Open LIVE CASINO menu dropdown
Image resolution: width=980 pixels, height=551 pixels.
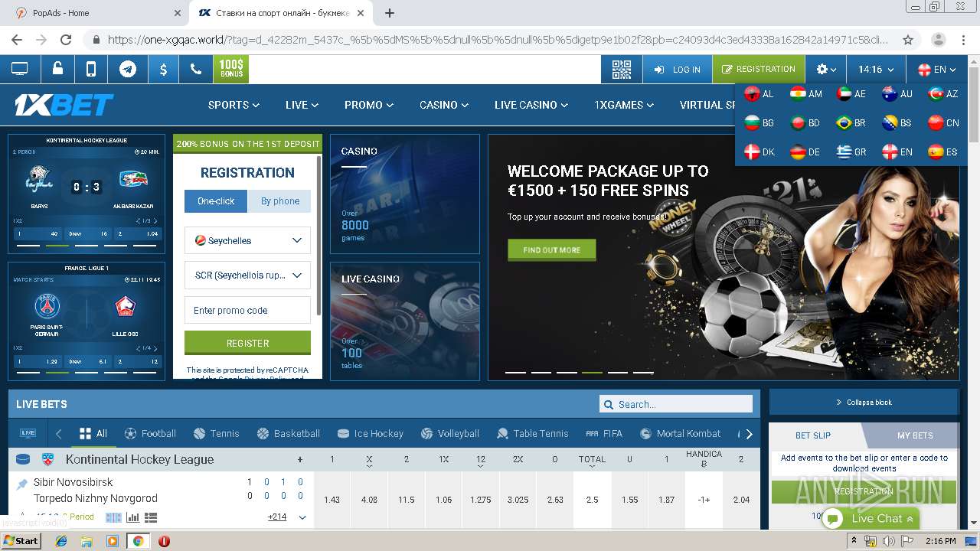[531, 105]
